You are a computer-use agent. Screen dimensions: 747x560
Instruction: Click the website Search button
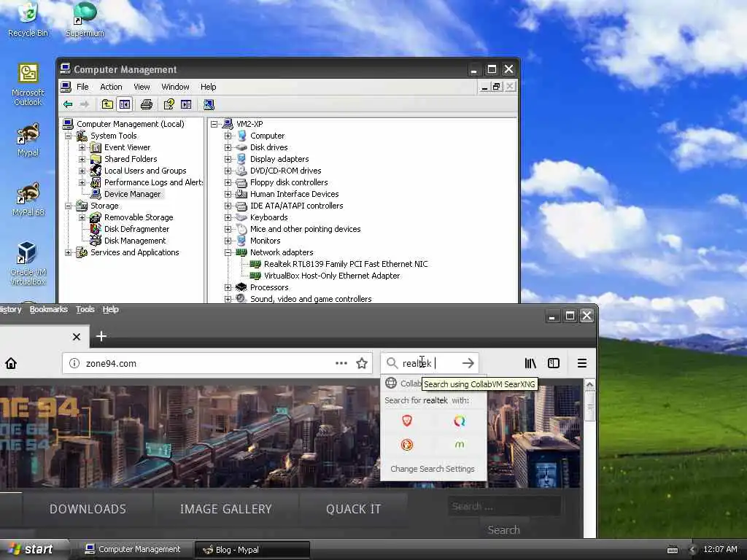coord(503,530)
